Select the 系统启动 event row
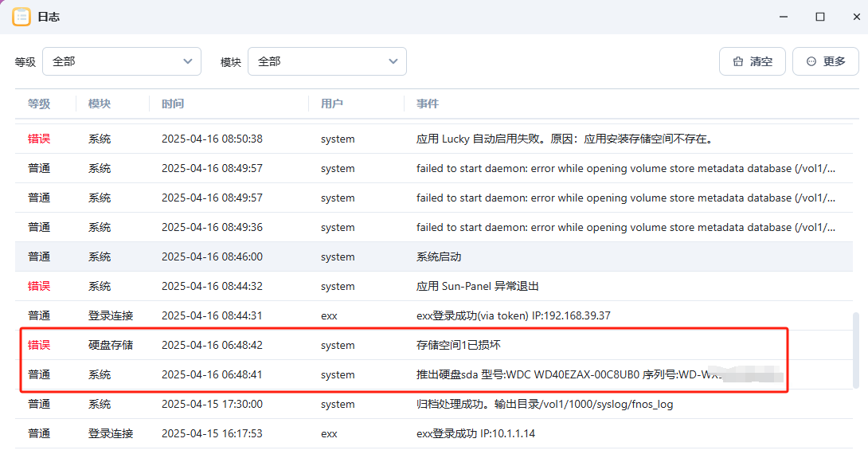 433,256
